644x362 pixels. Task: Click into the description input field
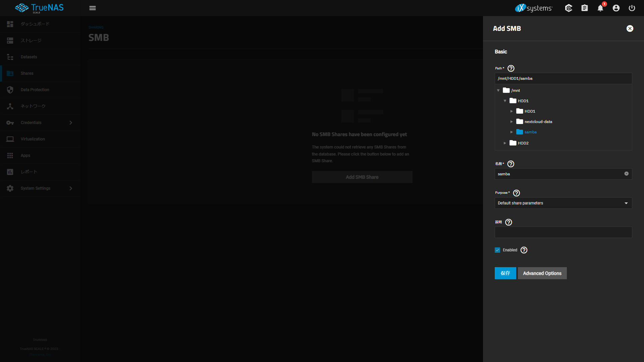[x=563, y=232]
